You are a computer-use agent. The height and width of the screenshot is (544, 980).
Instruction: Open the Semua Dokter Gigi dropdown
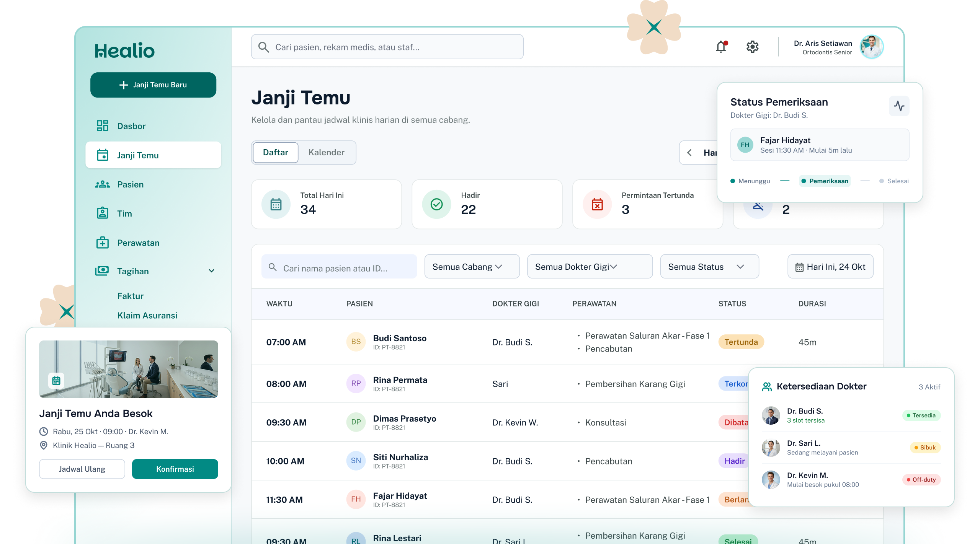tap(590, 267)
